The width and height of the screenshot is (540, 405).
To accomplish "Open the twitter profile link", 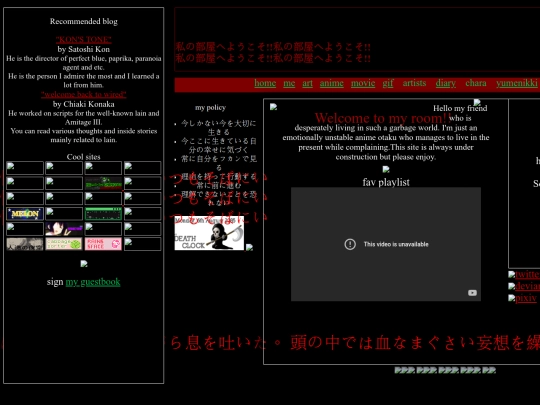I will point(527,274).
